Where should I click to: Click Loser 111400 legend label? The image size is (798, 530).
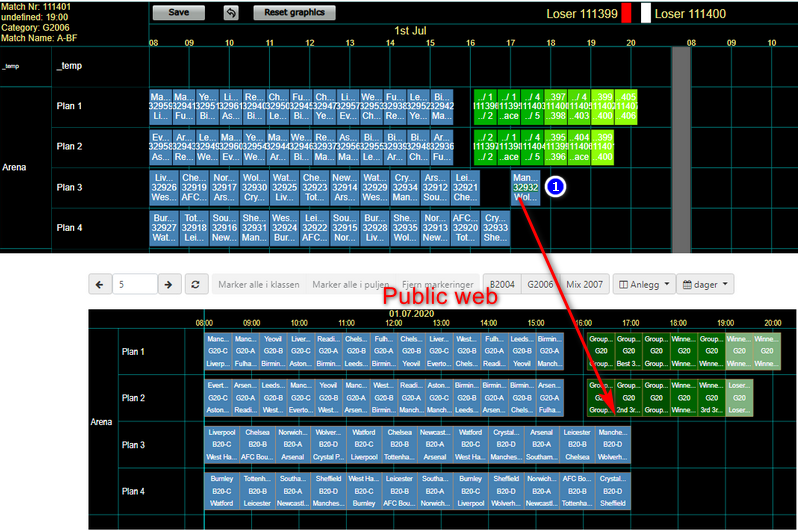pos(690,14)
